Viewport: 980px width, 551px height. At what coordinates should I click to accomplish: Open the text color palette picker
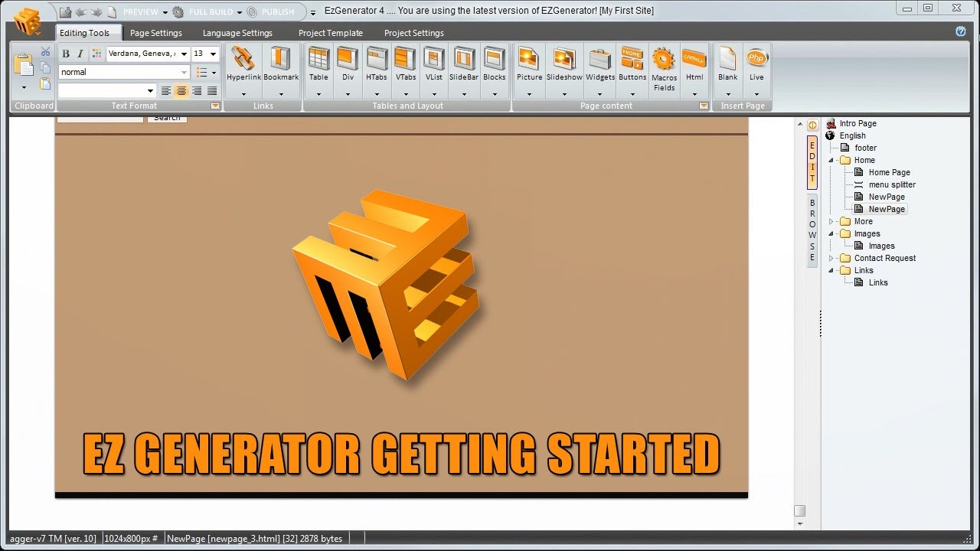[x=96, y=54]
